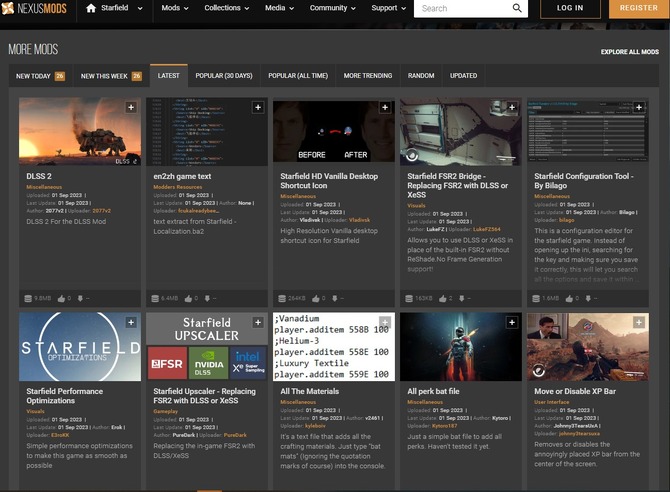Click Gameplay category under Starfield Upscaler

click(165, 411)
